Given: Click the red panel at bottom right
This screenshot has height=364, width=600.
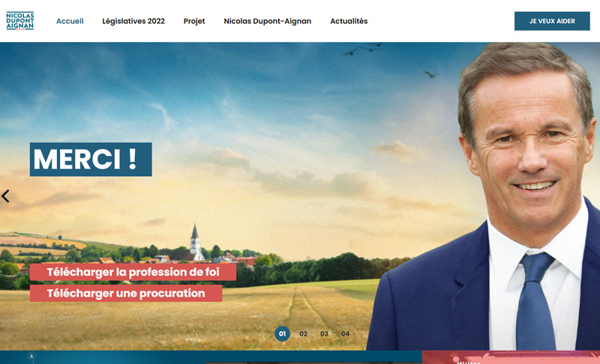Looking at the screenshot, I should click(x=510, y=357).
